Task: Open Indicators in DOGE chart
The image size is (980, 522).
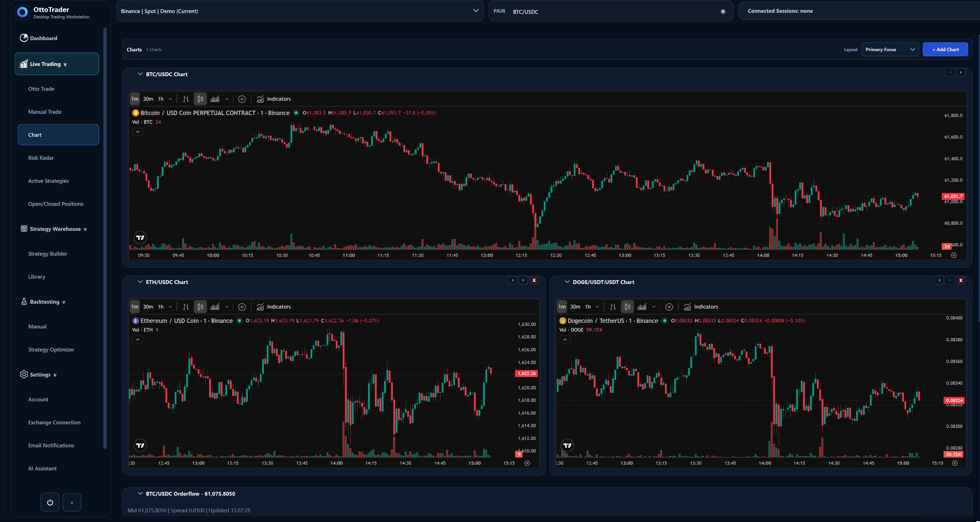Action: pyautogui.click(x=701, y=307)
